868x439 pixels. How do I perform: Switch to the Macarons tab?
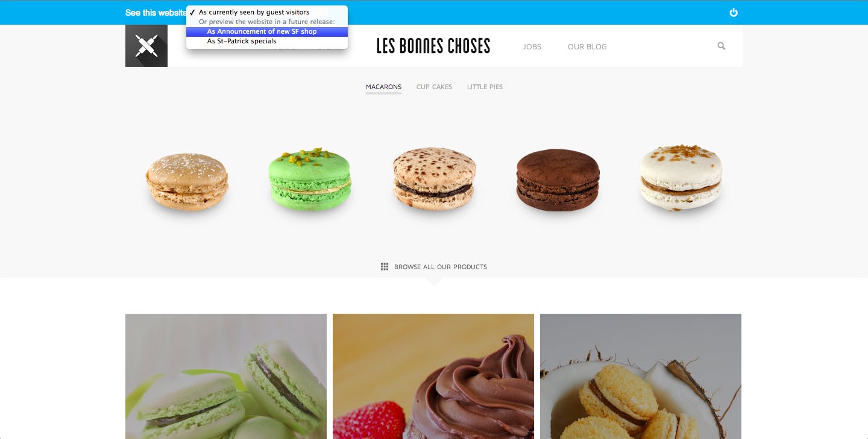pyautogui.click(x=383, y=87)
